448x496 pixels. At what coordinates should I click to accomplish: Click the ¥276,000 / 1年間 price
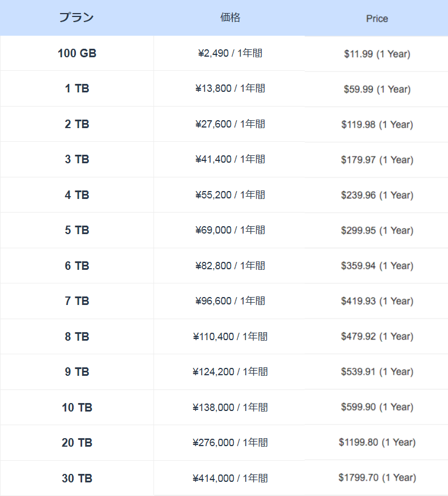point(230,443)
